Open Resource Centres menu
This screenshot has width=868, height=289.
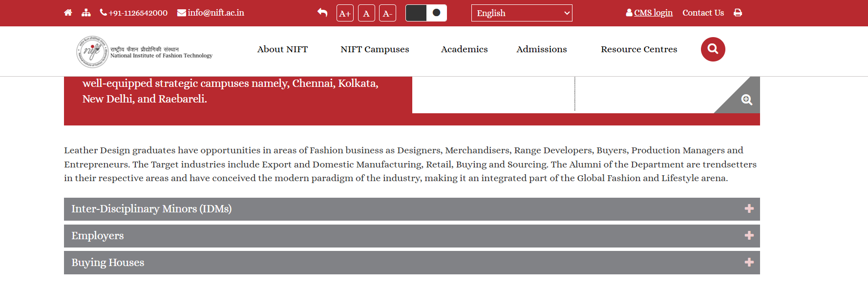click(x=639, y=49)
